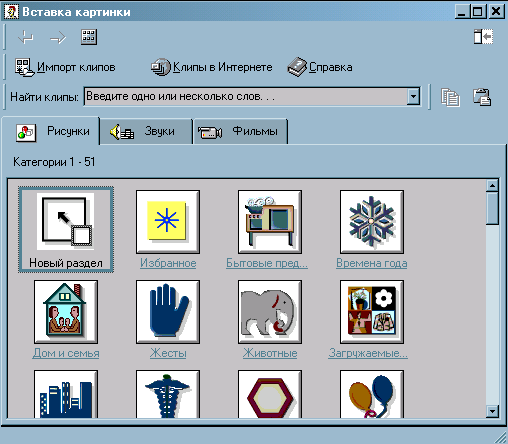Viewport: 508px width, 444px height.
Task: Click the Новый раздел caption text
Action: [x=66, y=263]
